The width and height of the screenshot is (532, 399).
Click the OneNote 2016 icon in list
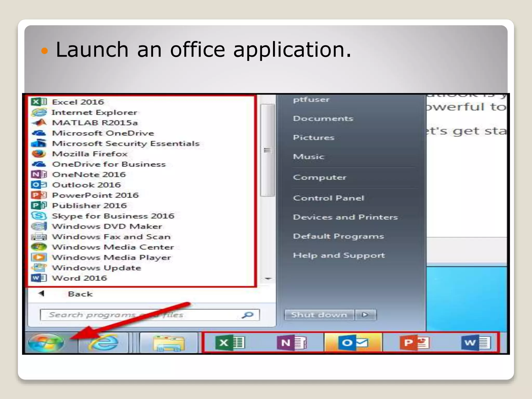39,174
